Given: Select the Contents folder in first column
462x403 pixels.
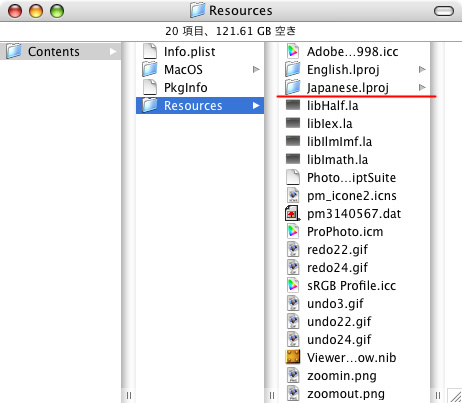Looking at the screenshot, I should coord(61,52).
